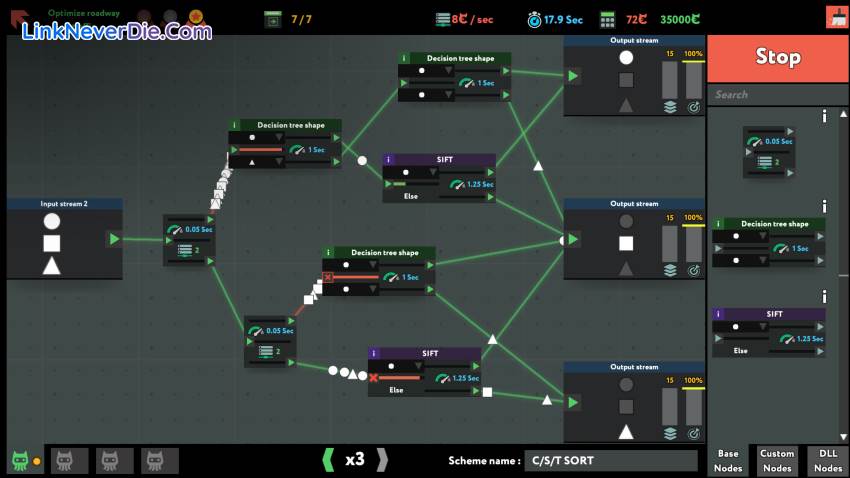Open the DLL Nodes tab
The height and width of the screenshot is (478, 850).
(828, 460)
